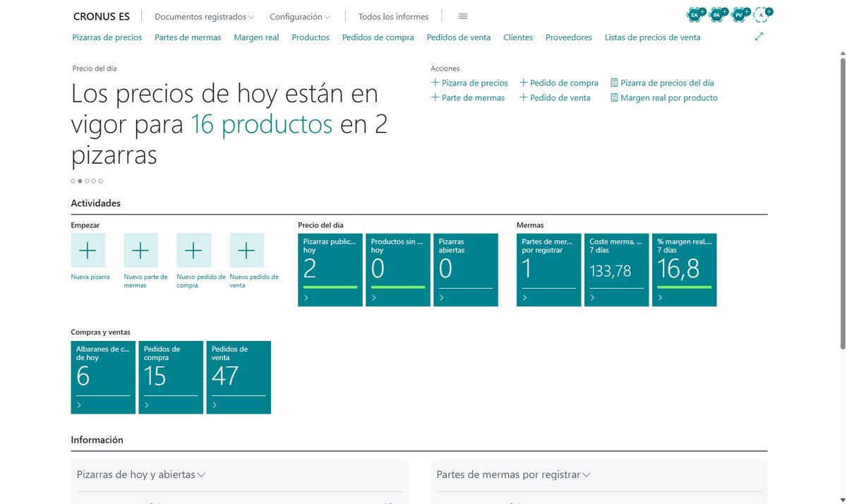Screen dimensions: 847x504
Task: Open the Pedidos de venta 47 tile
Action: pyautogui.click(x=239, y=377)
